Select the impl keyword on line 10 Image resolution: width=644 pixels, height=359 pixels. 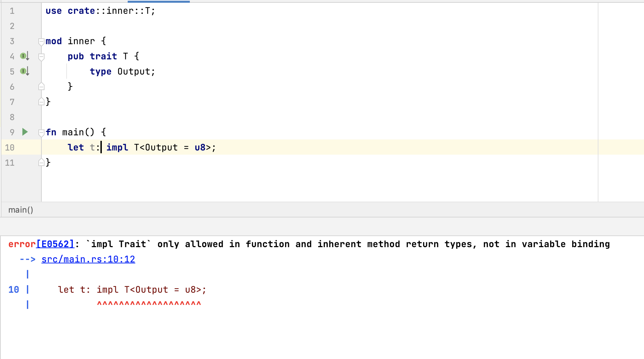[x=117, y=147]
